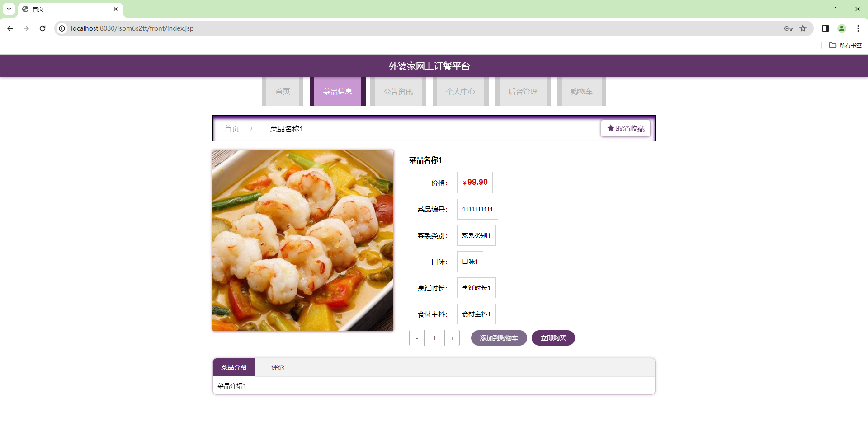
Task: Open a new browser tab with the plus button
Action: (132, 9)
